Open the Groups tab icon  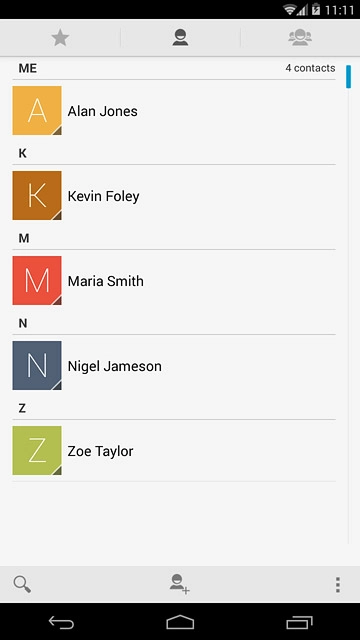(x=300, y=37)
